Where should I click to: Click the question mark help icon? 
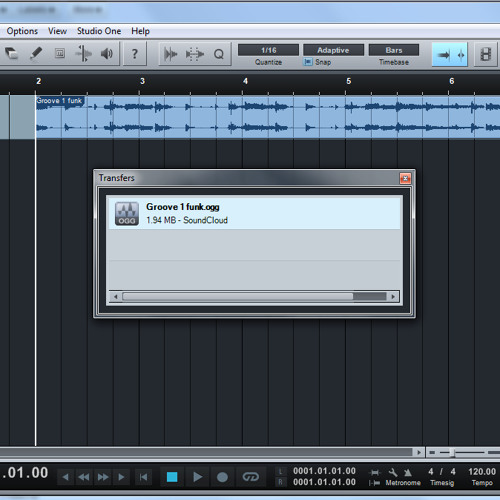(135, 54)
